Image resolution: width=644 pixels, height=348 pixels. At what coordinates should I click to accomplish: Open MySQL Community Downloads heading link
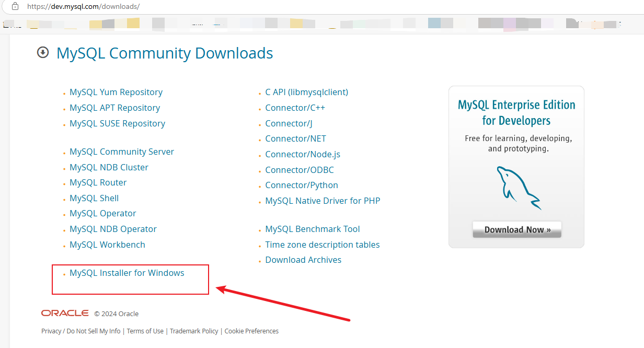pyautogui.click(x=165, y=53)
